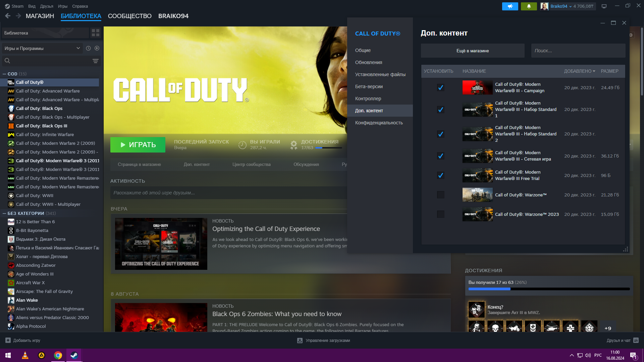Switch library to grid collections view
This screenshot has width=644, height=362.
pyautogui.click(x=96, y=33)
